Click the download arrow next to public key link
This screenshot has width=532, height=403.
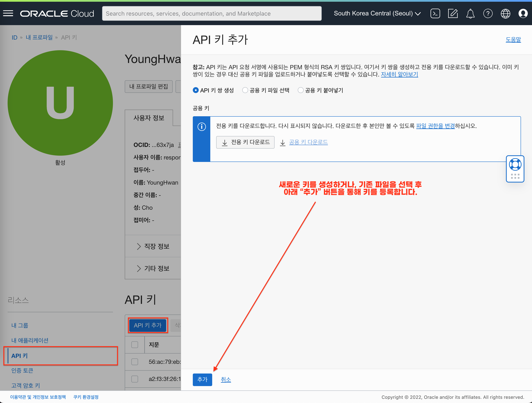click(283, 143)
